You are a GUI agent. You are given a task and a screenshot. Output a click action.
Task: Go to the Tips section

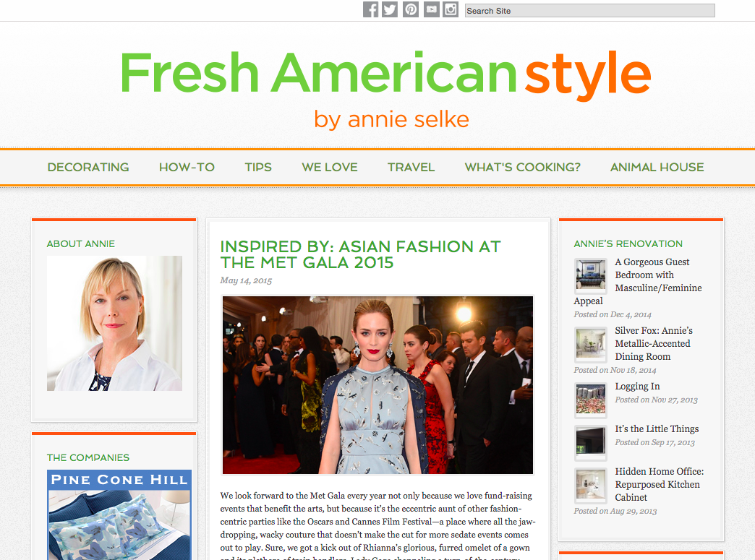coord(258,167)
